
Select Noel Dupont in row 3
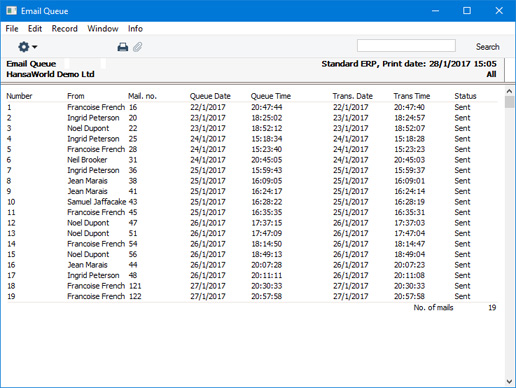pyautogui.click(x=88, y=128)
